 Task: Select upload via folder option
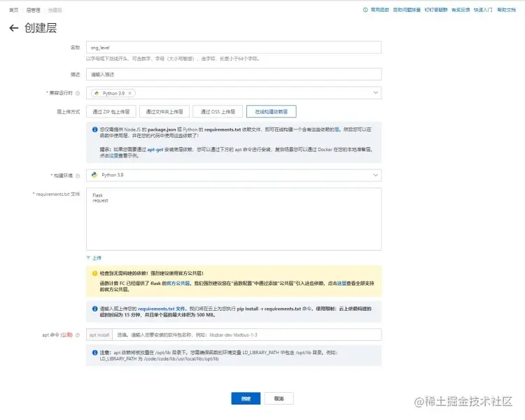[164, 111]
